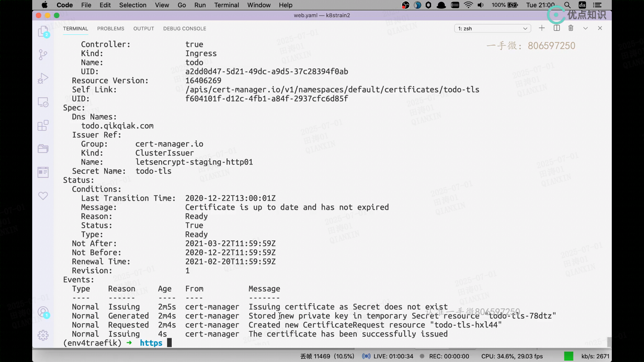Open the Terminal menu in menu bar
Image resolution: width=644 pixels, height=362 pixels.
226,5
